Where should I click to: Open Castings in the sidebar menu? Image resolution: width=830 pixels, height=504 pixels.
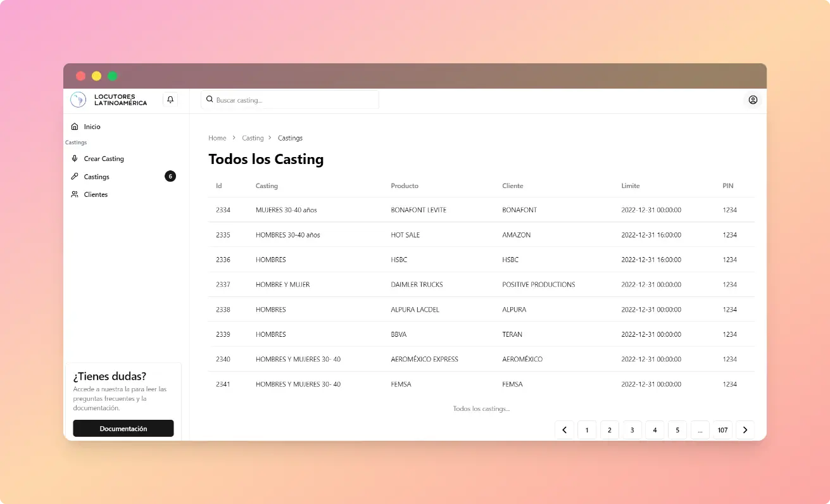click(97, 177)
